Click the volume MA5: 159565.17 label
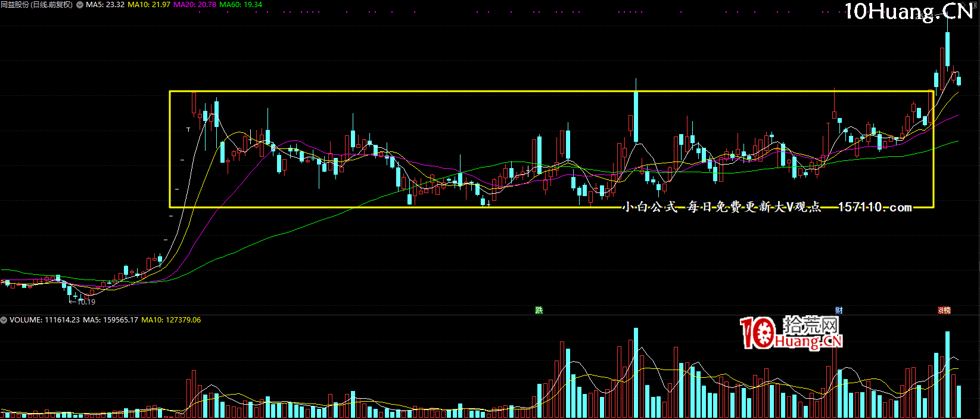Viewport: 980px width, 419px height. point(110,320)
